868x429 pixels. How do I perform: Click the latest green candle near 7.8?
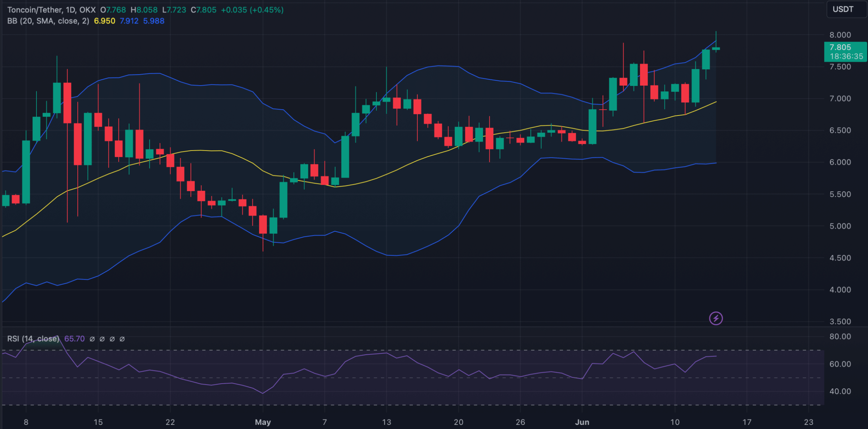pyautogui.click(x=716, y=49)
